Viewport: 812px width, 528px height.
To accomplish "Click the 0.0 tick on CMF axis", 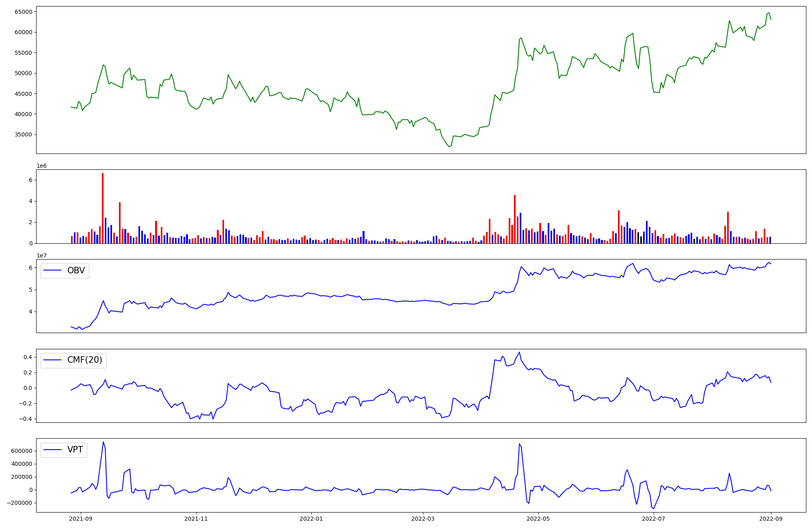I will [28, 388].
